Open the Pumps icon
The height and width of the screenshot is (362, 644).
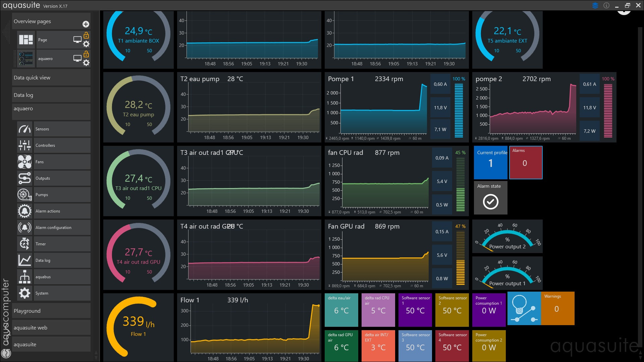pos(24,195)
